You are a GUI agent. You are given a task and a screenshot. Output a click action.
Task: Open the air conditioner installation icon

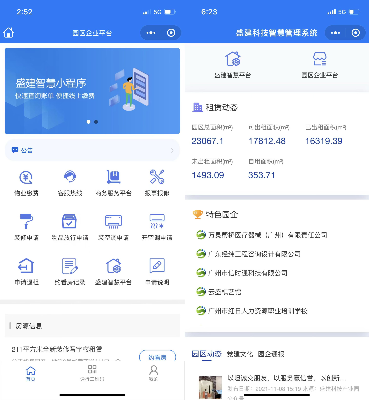[x=113, y=221]
